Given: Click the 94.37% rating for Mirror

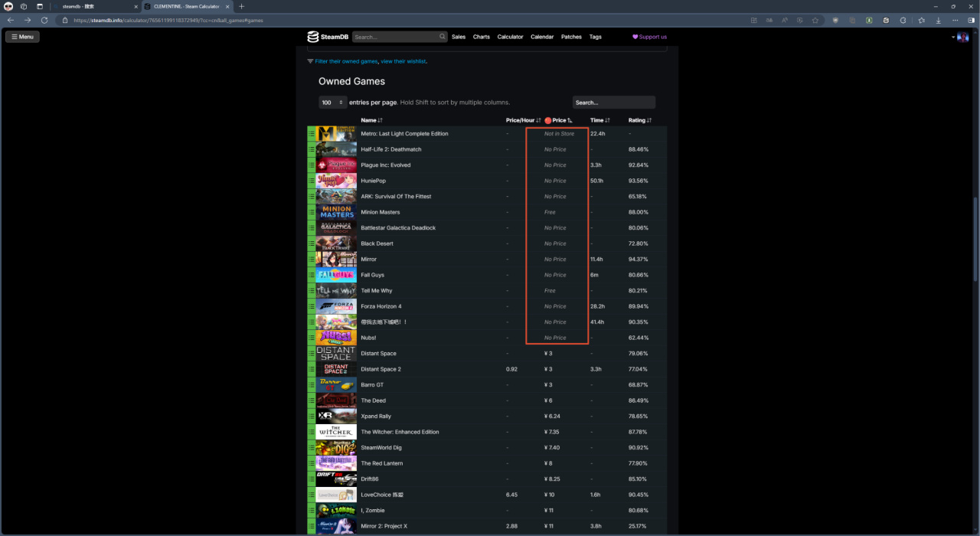Looking at the screenshot, I should (x=639, y=259).
